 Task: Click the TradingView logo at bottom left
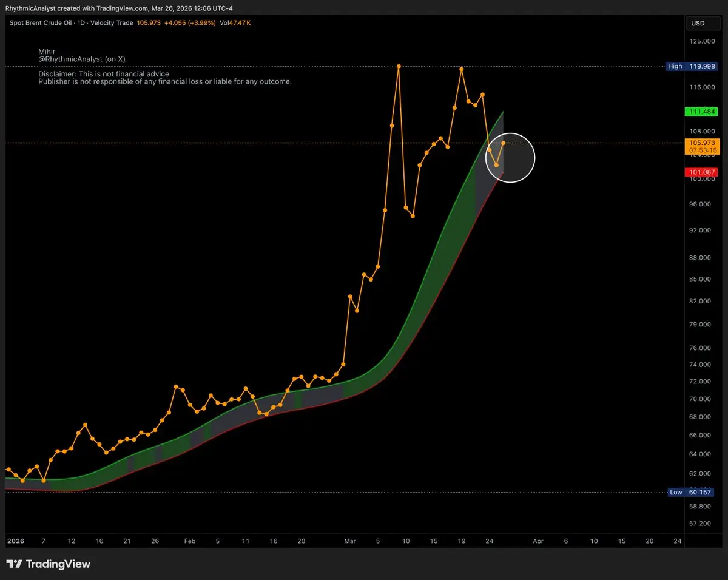(x=49, y=564)
